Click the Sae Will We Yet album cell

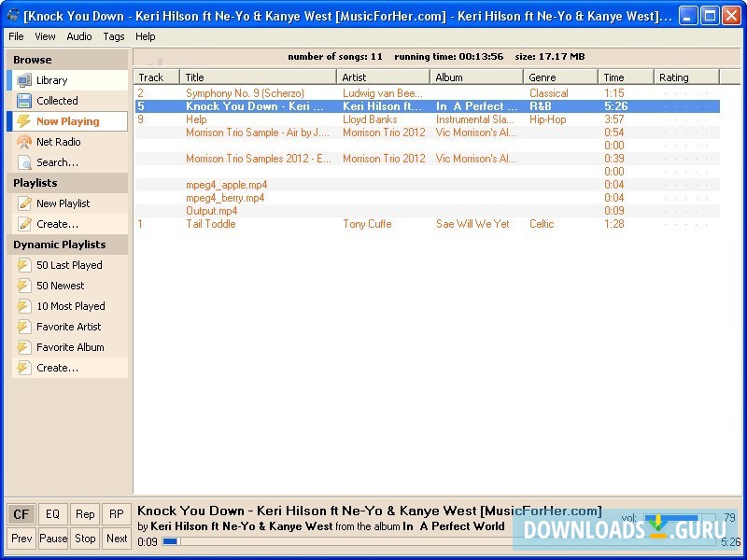click(472, 224)
